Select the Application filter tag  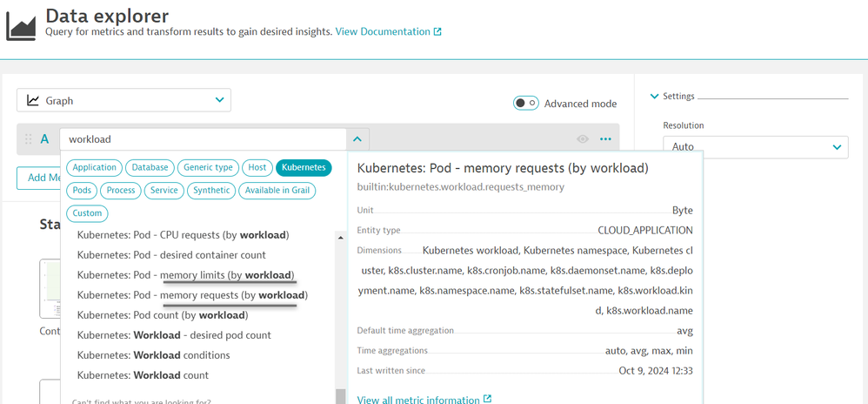tap(95, 167)
